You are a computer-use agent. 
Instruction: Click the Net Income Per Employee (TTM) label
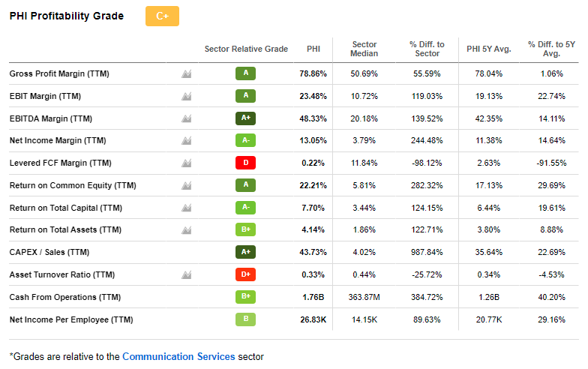[x=71, y=319]
